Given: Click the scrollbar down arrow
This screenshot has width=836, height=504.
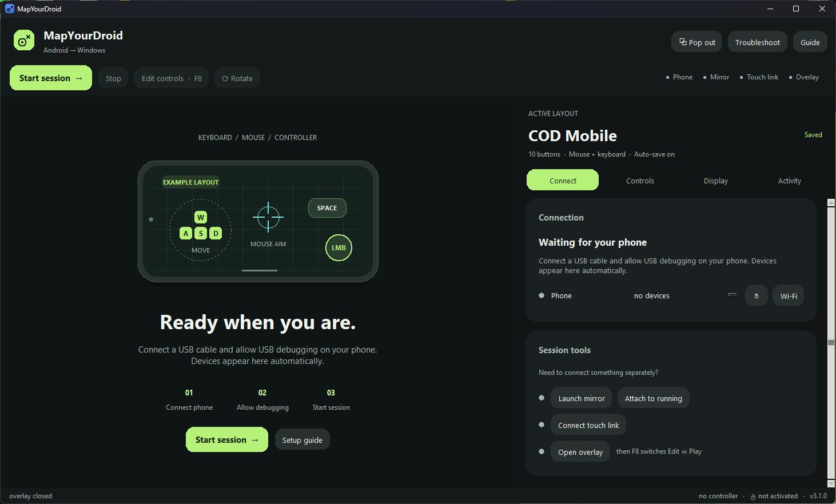Looking at the screenshot, I should click(x=831, y=483).
